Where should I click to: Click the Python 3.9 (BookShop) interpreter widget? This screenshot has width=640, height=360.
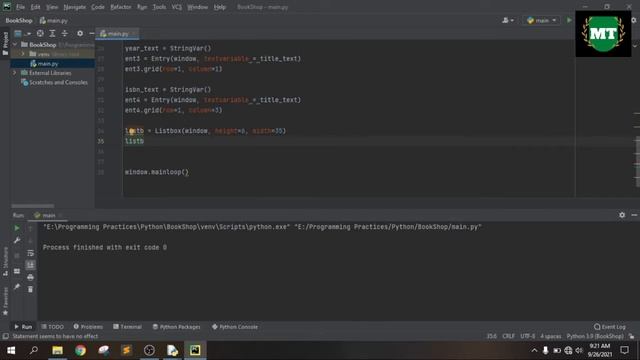pos(595,336)
